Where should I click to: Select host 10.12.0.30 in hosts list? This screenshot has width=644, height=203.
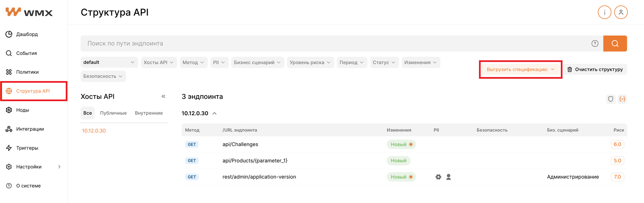click(x=94, y=131)
